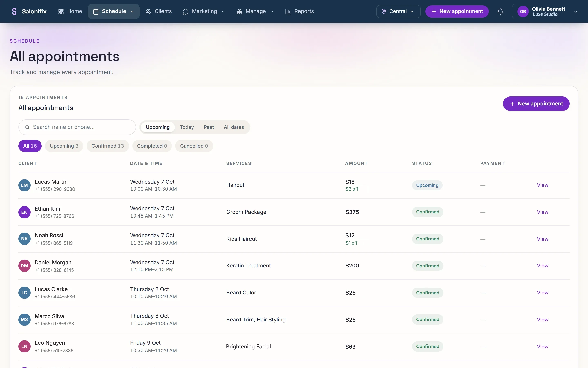
Task: Click the Manage cubes icon
Action: [239, 11]
